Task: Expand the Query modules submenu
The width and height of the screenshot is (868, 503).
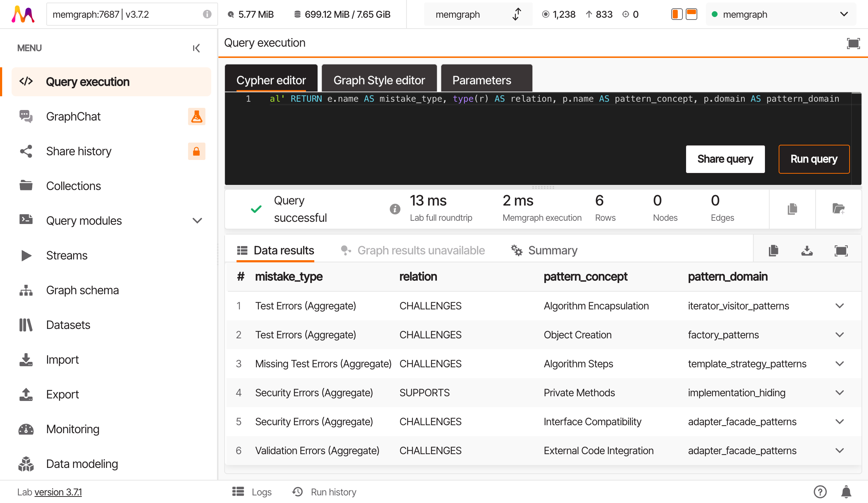Action: (197, 220)
